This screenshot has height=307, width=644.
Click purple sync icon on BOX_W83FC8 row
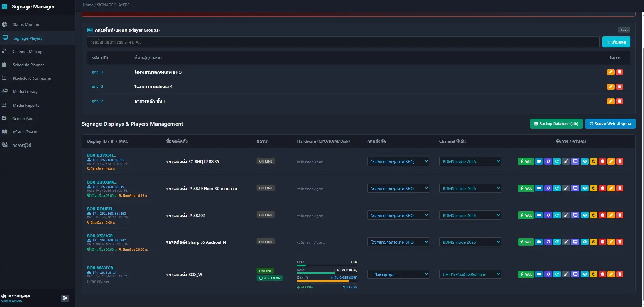point(548,274)
